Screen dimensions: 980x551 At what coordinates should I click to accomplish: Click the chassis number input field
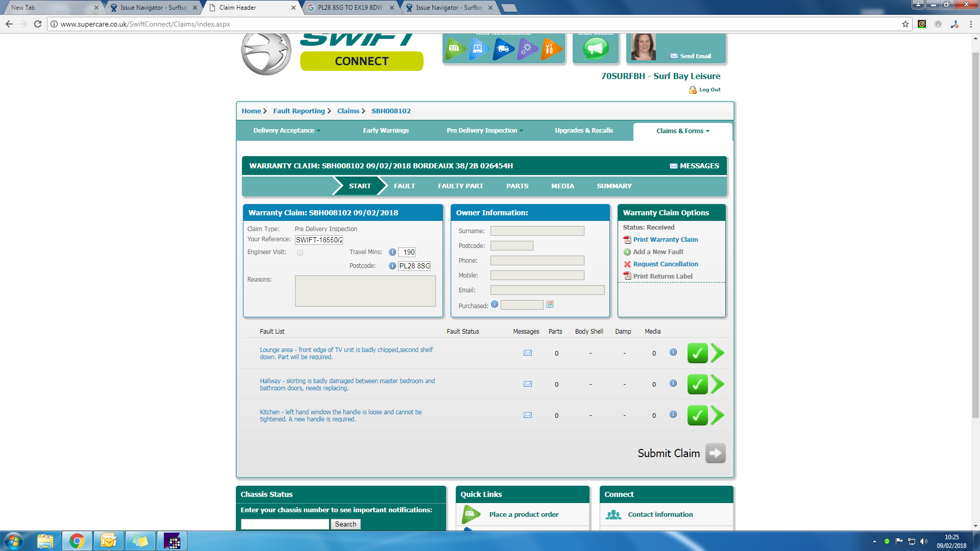[285, 524]
